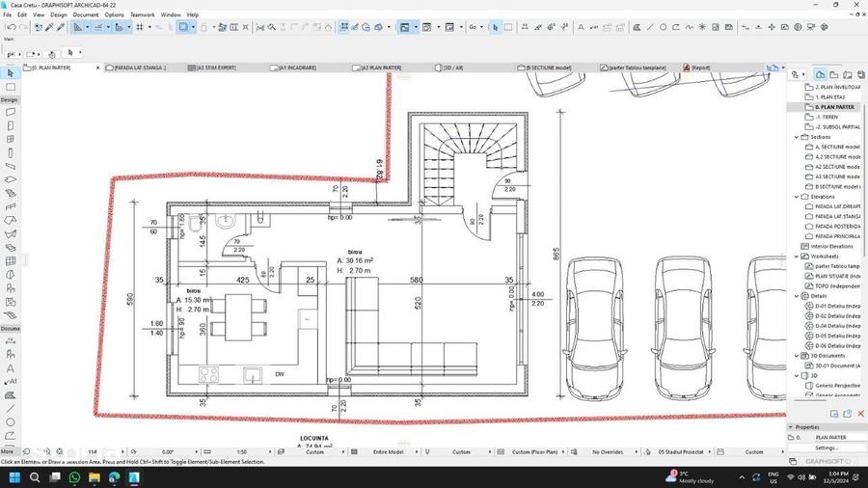Select the Text tool 'A' icon in top toolbar
The height and width of the screenshot is (488, 868).
click(x=581, y=27)
